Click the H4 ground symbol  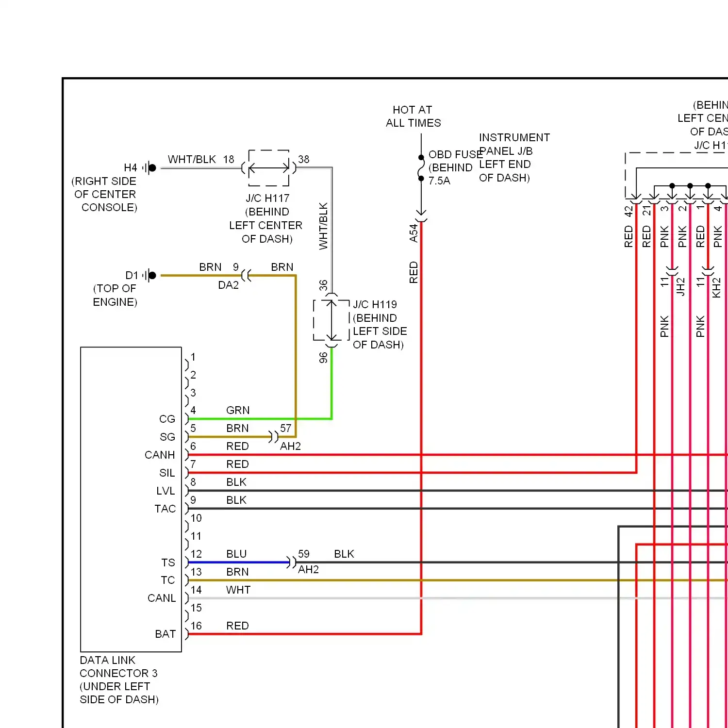tap(150, 168)
